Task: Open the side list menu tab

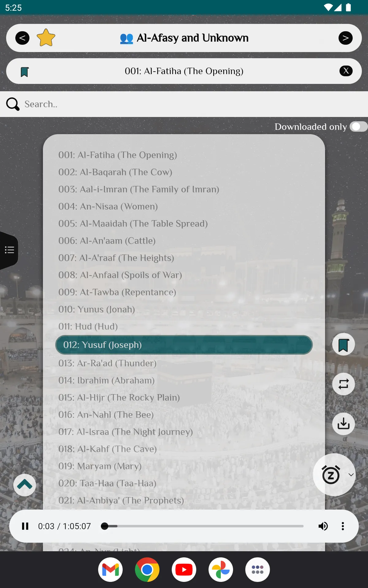Action: (9, 250)
